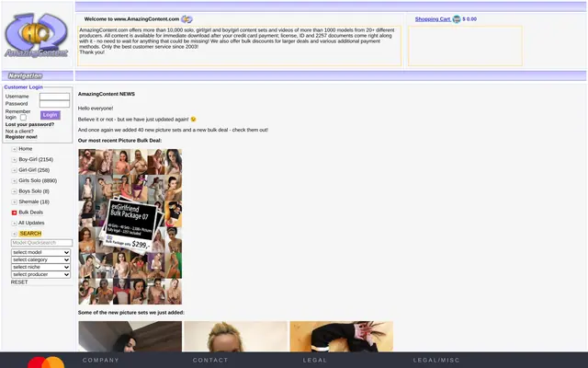Viewport: 588px width, 368px height.
Task: Click the Lost your password? link
Action: tap(29, 124)
